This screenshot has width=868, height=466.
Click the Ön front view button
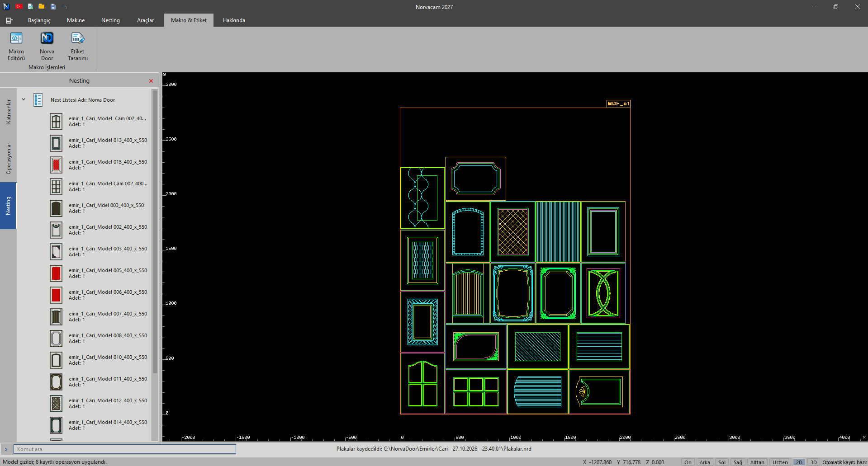tap(688, 462)
